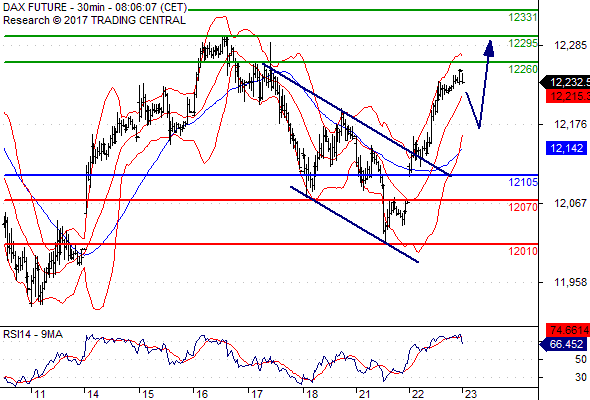Click the RSI axis label 50

coord(581,359)
